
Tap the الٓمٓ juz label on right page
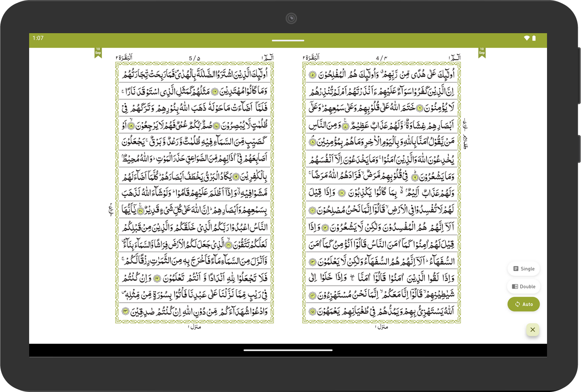click(454, 58)
